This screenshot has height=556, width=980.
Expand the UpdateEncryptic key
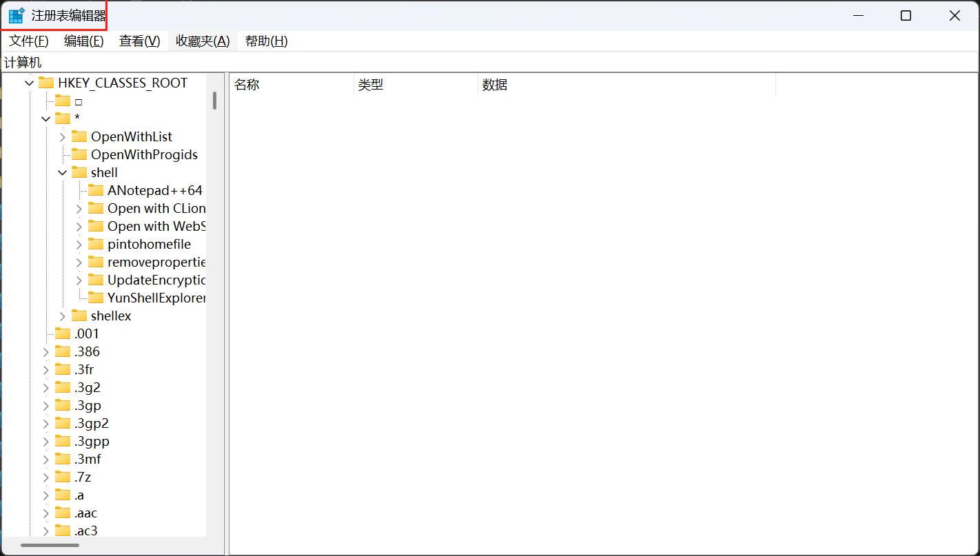pos(79,280)
